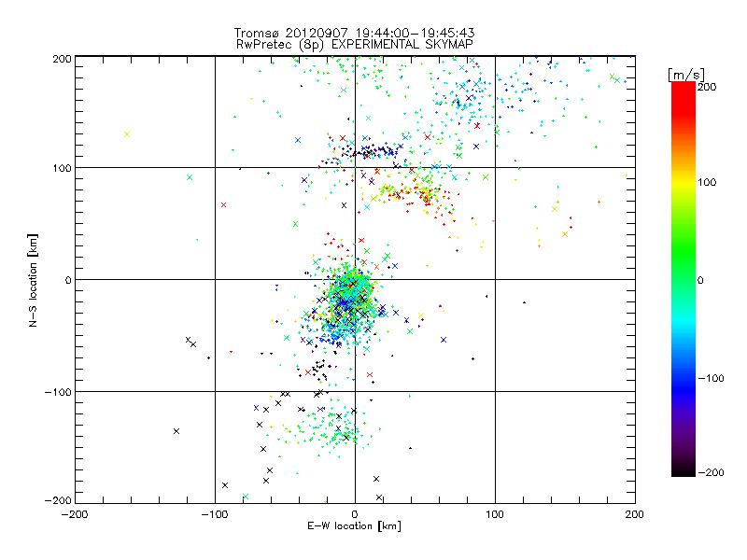747x560 pixels.
Task: Click the x-axis tick label '-100'
Action: 215,514
